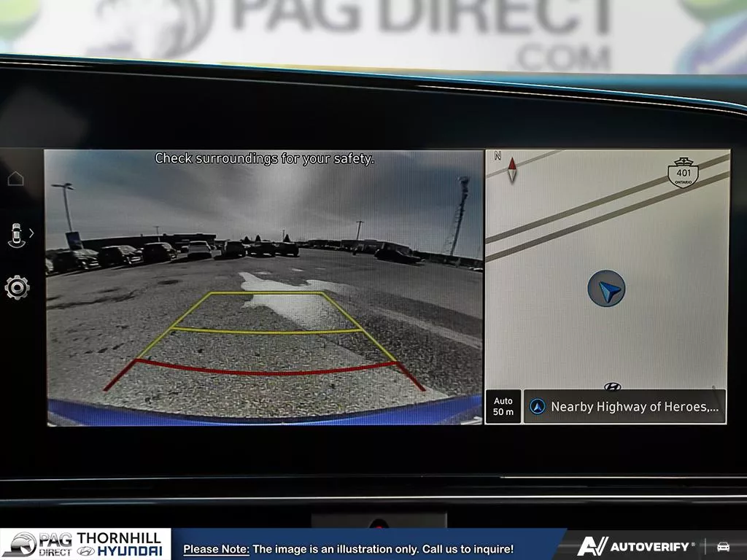Click the "Please Note" underlined text
This screenshot has height=560, width=747.
tap(216, 549)
